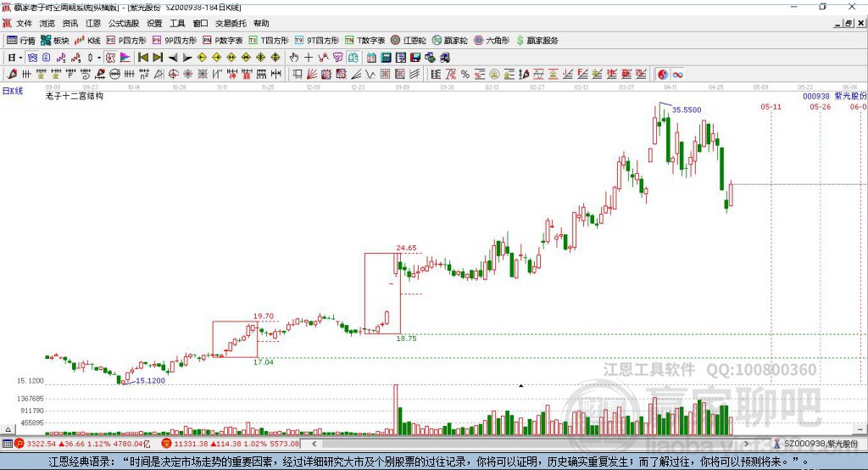This screenshot has height=470, width=868.
Task: Open the 交易委托 menu
Action: [231, 23]
